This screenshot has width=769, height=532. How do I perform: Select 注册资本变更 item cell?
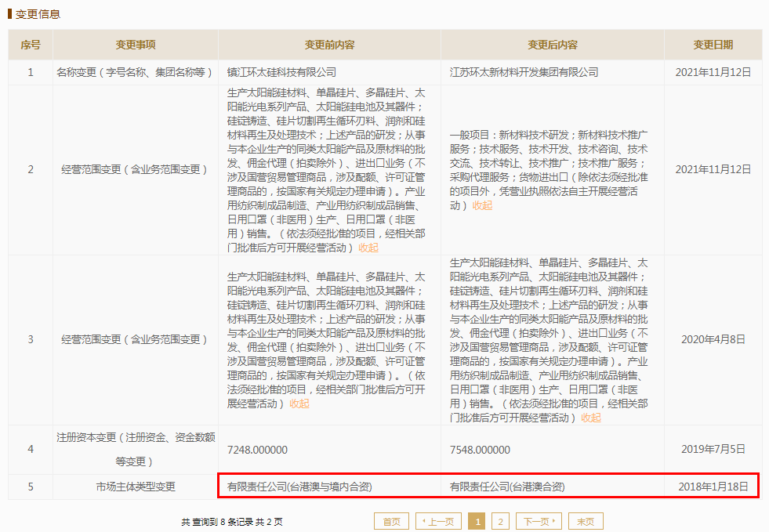point(136,449)
